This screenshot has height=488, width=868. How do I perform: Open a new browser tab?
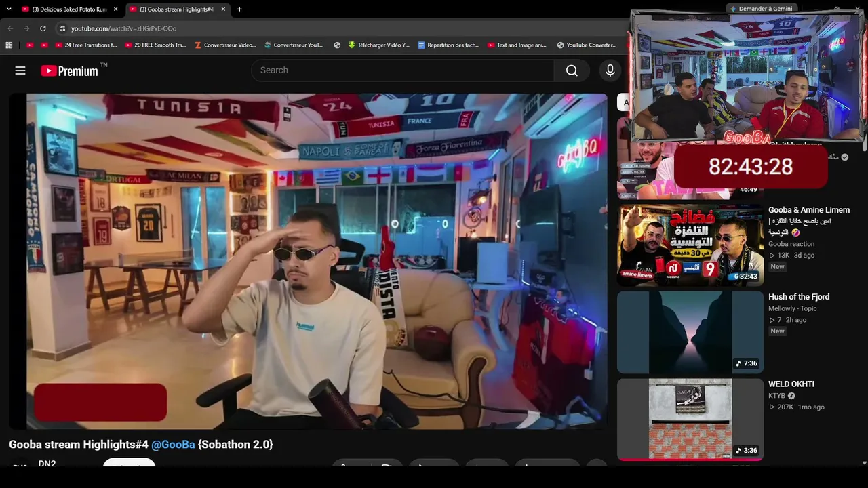[x=239, y=9]
